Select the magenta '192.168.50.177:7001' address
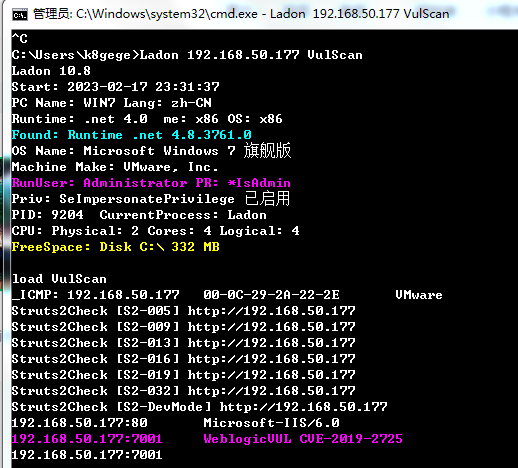The width and height of the screenshot is (518, 468). pyautogui.click(x=87, y=439)
